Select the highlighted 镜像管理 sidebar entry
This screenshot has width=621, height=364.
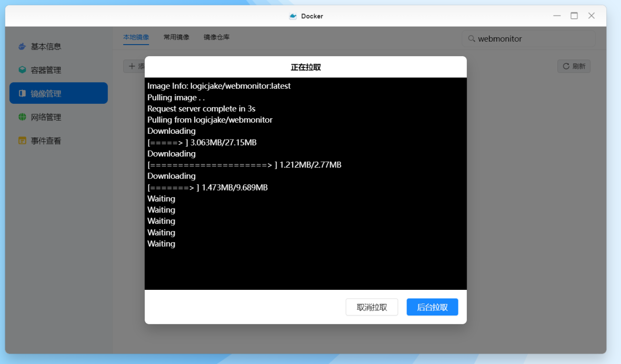pos(58,93)
